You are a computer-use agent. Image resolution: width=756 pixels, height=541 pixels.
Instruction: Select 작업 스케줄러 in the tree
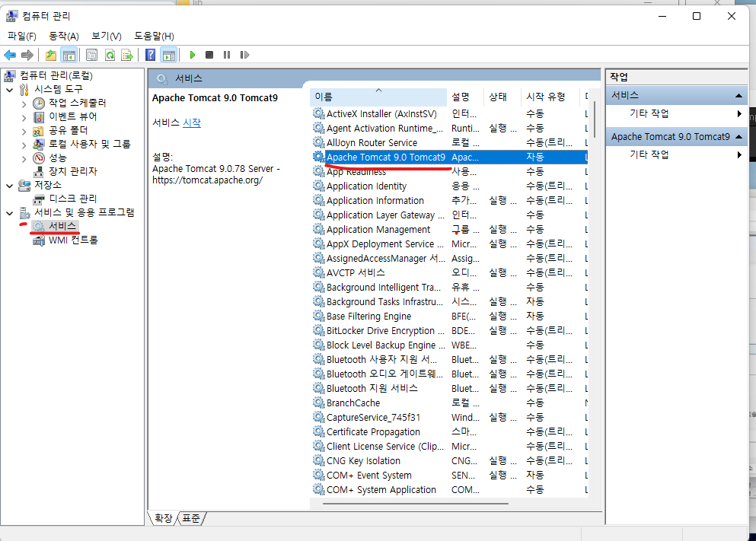pos(77,103)
